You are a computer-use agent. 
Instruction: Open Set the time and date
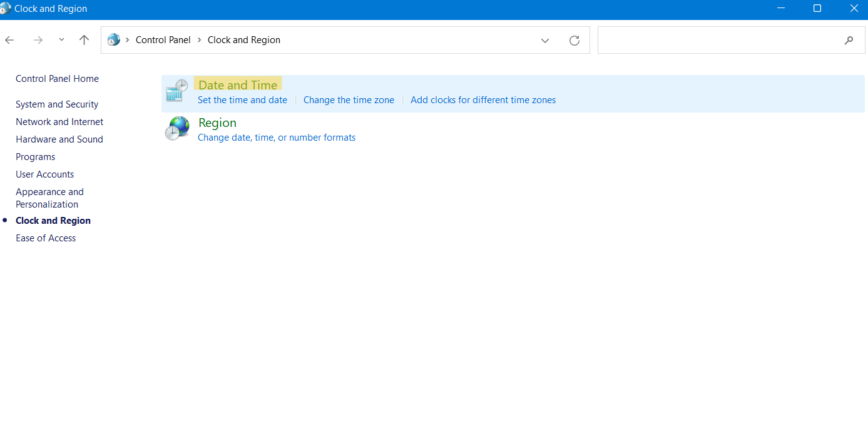click(242, 100)
